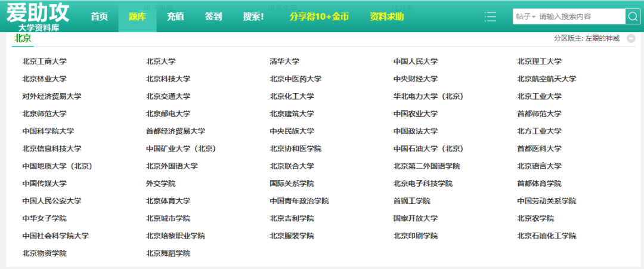Screen dimensions: 644x269
Task: Open 北京舞蹈学院 link
Action: [168, 253]
